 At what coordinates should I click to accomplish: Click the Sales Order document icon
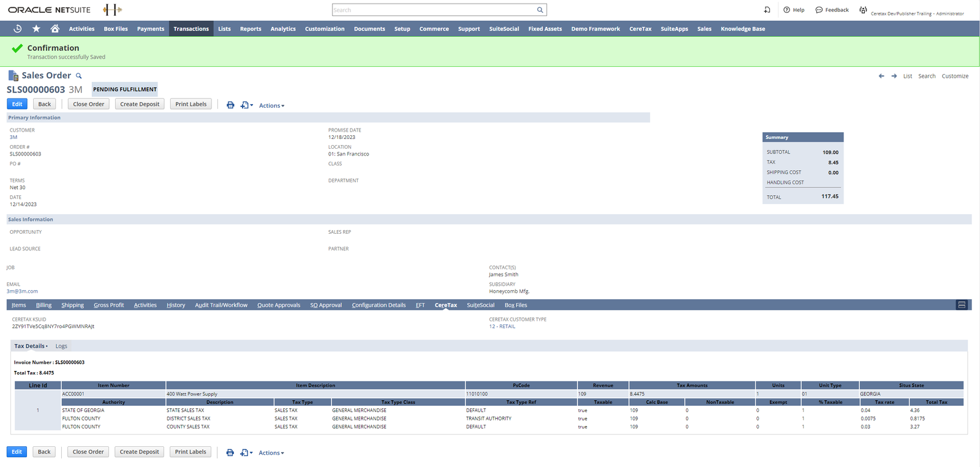tap(13, 76)
